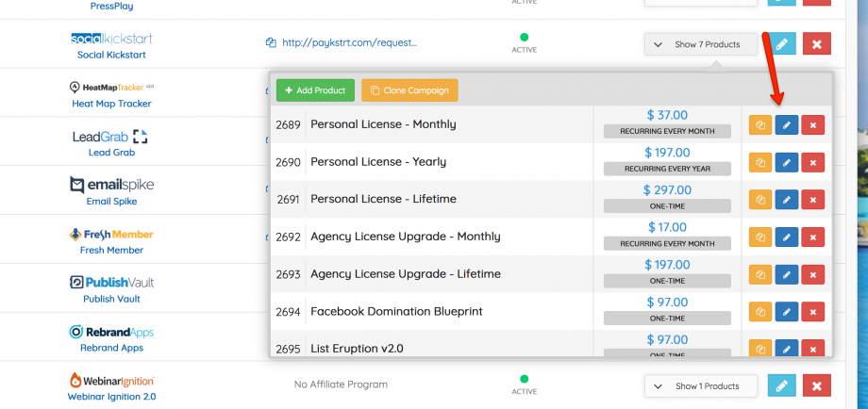Click Social Kickstart ACTIVE status indicator
The image size is (868, 409).
coord(525,42)
